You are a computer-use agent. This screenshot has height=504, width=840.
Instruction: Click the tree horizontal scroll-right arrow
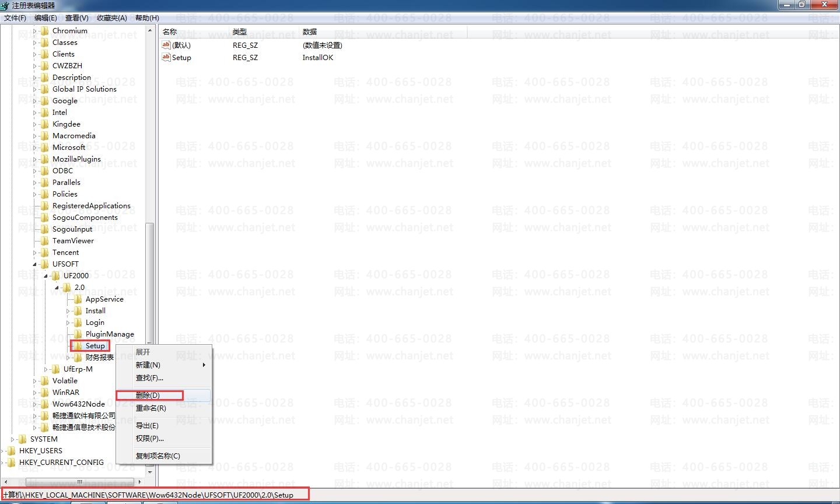click(139, 482)
